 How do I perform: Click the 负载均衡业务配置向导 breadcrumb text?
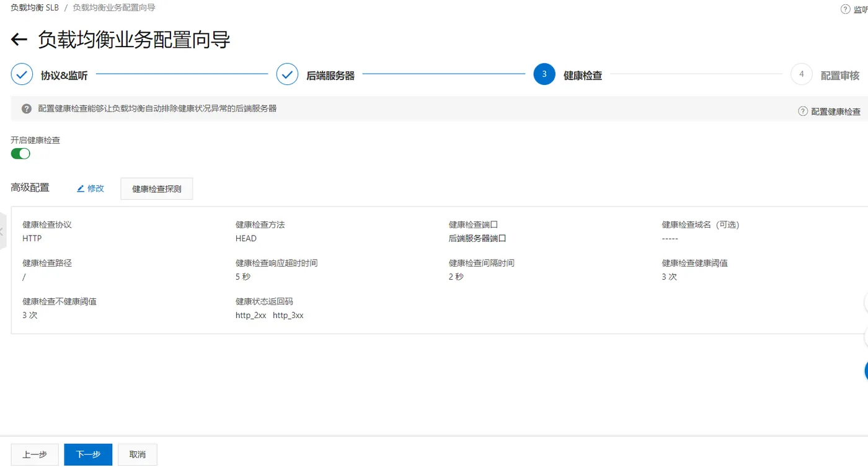(114, 8)
